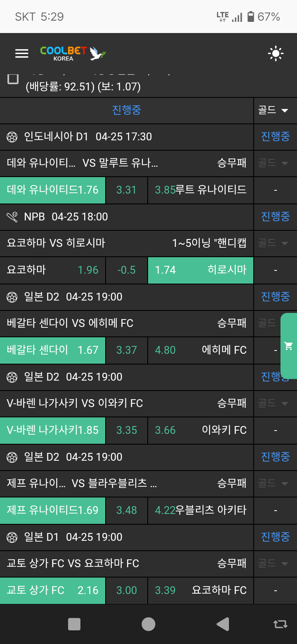This screenshot has height=644, width=297.
Task: Tap the Coolbet Korea logo
Action: point(73,54)
